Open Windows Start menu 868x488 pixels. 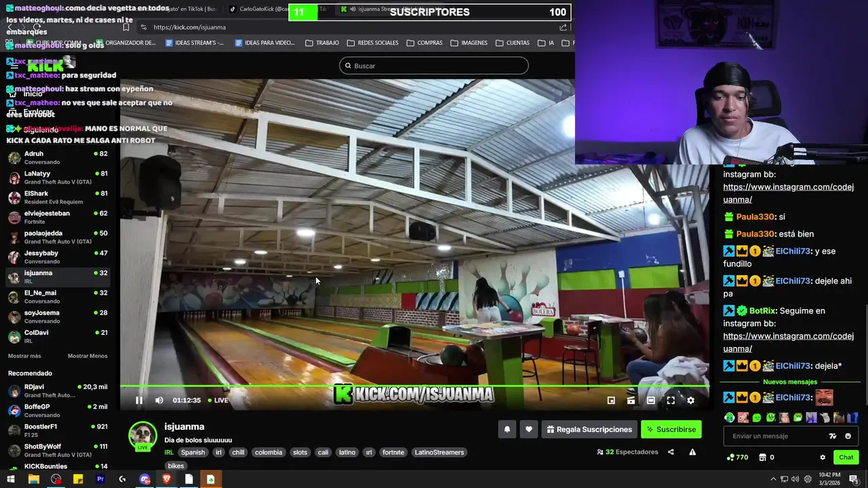(x=11, y=479)
